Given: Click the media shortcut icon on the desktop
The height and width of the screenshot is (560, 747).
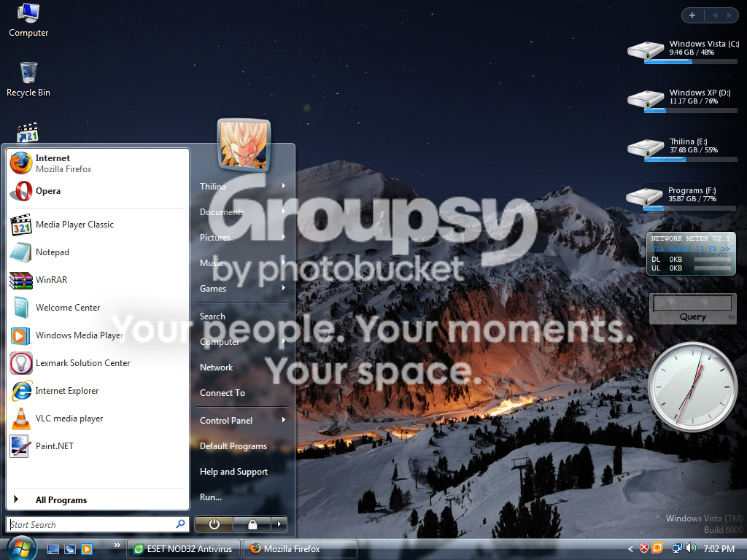Looking at the screenshot, I should [x=28, y=133].
